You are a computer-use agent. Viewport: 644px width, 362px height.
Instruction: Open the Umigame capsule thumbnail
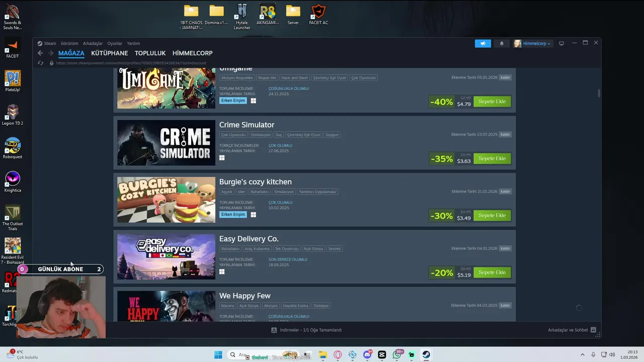coord(166,88)
